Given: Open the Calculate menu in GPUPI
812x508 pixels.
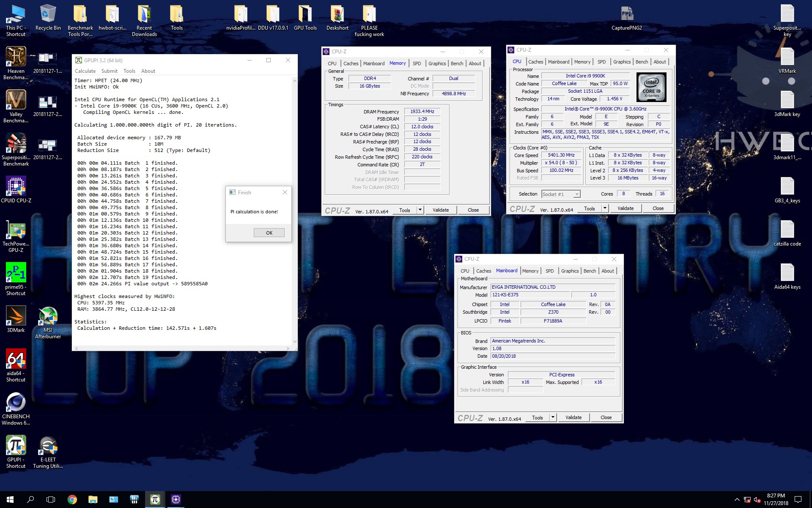Looking at the screenshot, I should pyautogui.click(x=85, y=71).
